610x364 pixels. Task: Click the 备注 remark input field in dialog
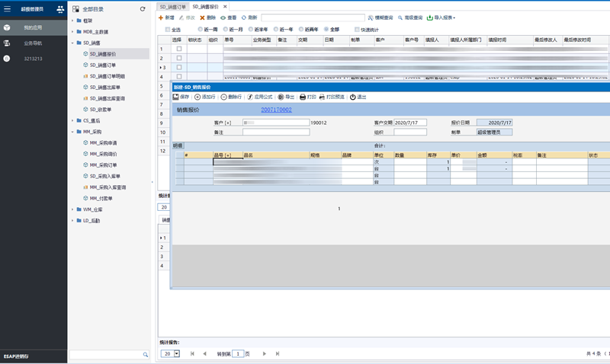click(276, 132)
